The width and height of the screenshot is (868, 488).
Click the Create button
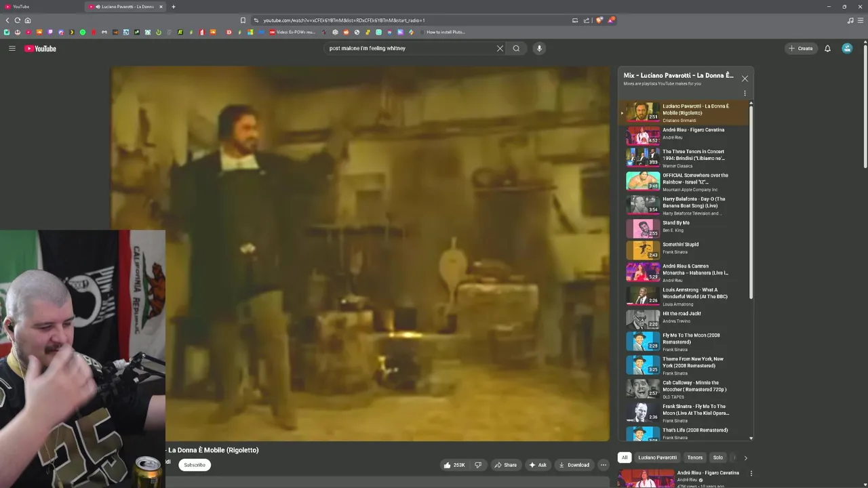tap(800, 48)
